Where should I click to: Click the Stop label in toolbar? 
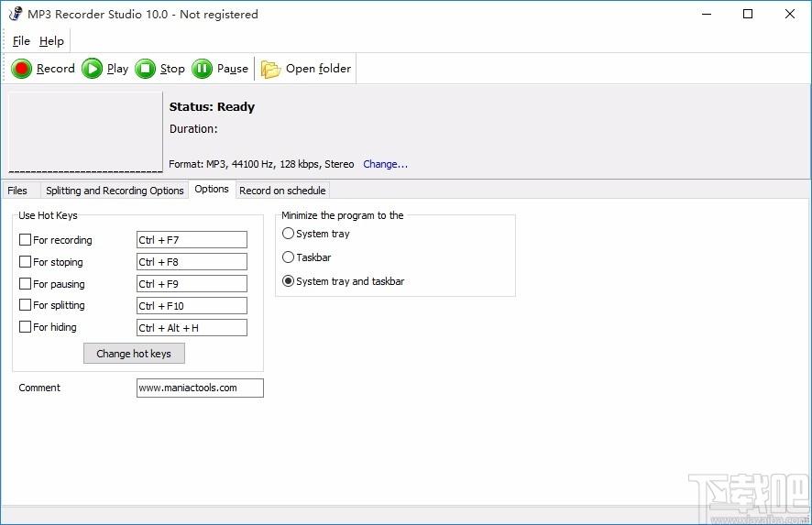(x=172, y=69)
